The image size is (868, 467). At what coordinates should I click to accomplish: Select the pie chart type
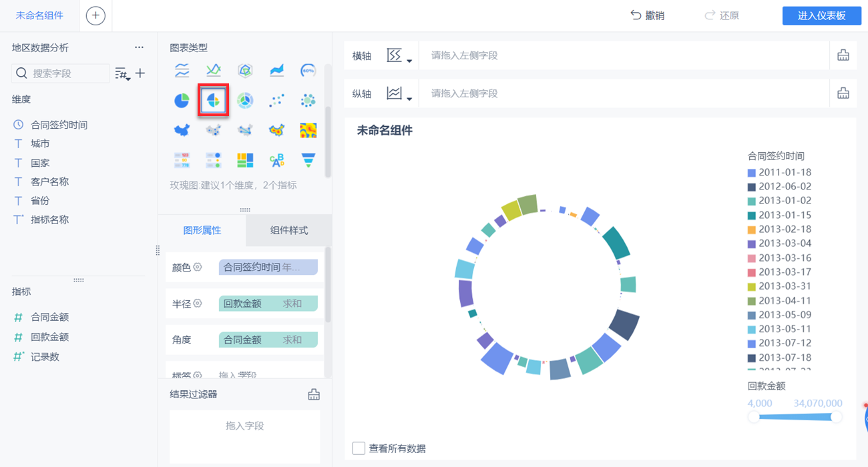(182, 100)
